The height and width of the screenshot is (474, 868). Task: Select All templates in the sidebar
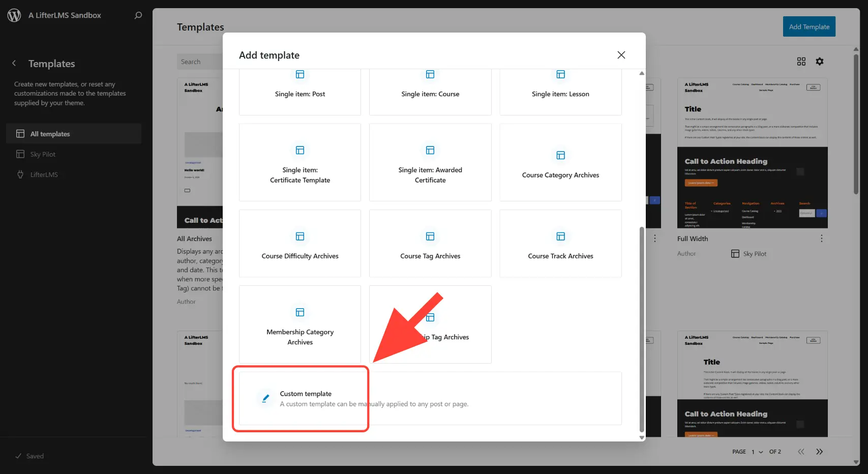point(50,133)
